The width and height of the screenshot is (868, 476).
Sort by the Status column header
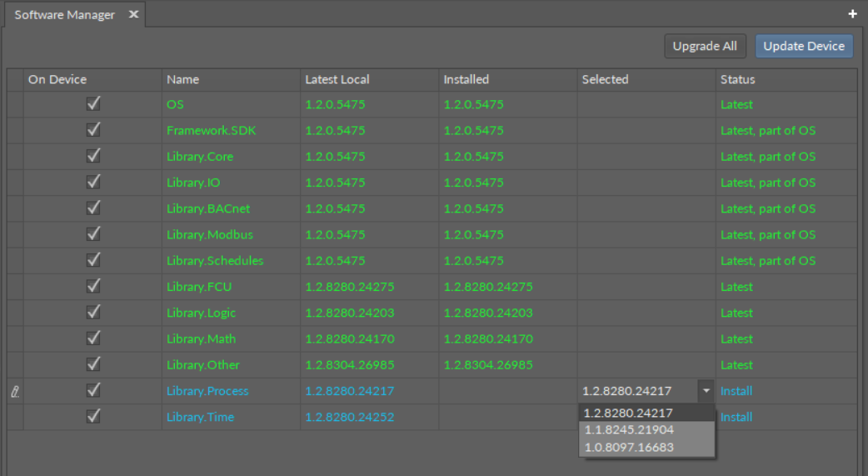[x=738, y=80]
